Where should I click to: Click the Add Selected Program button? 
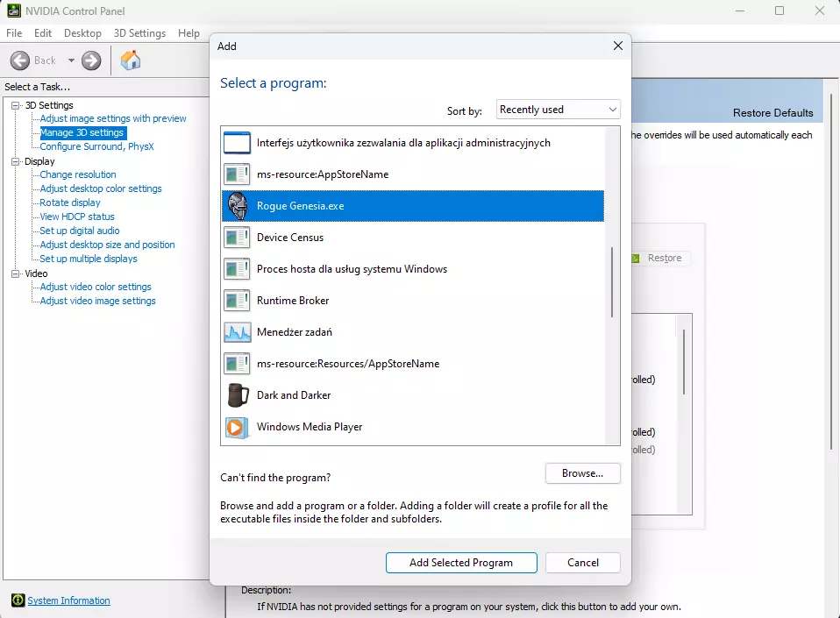pyautogui.click(x=461, y=563)
